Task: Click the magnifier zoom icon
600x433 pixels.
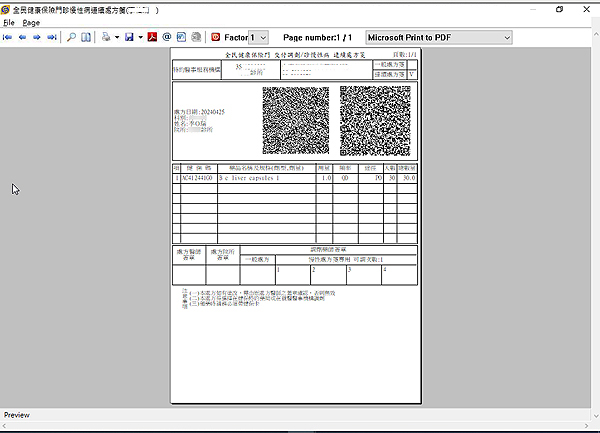Action: pos(70,37)
